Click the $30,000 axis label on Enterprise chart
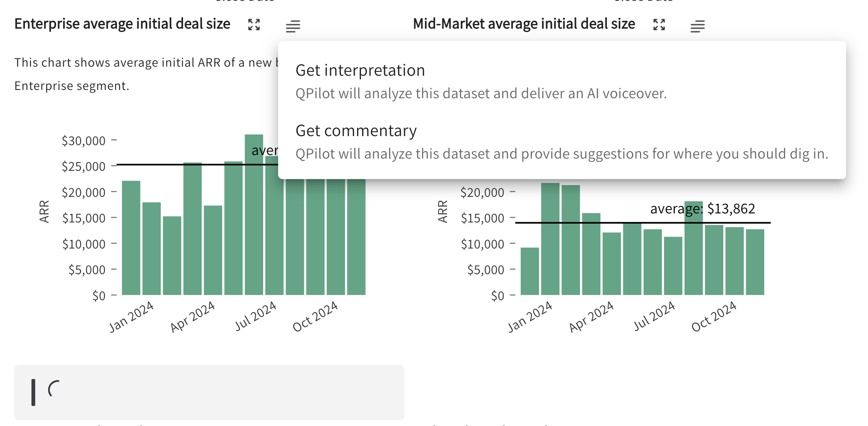 pos(84,141)
